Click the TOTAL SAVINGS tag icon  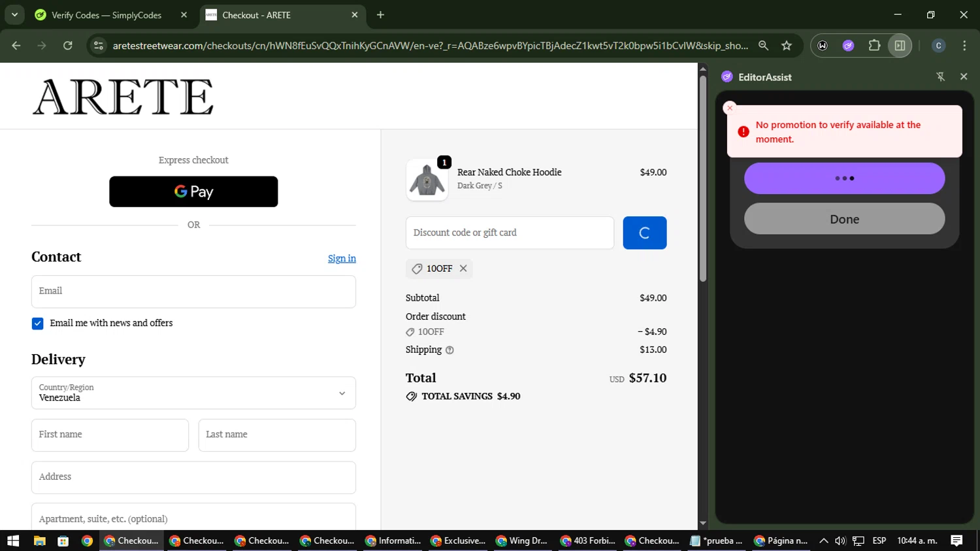[412, 397]
